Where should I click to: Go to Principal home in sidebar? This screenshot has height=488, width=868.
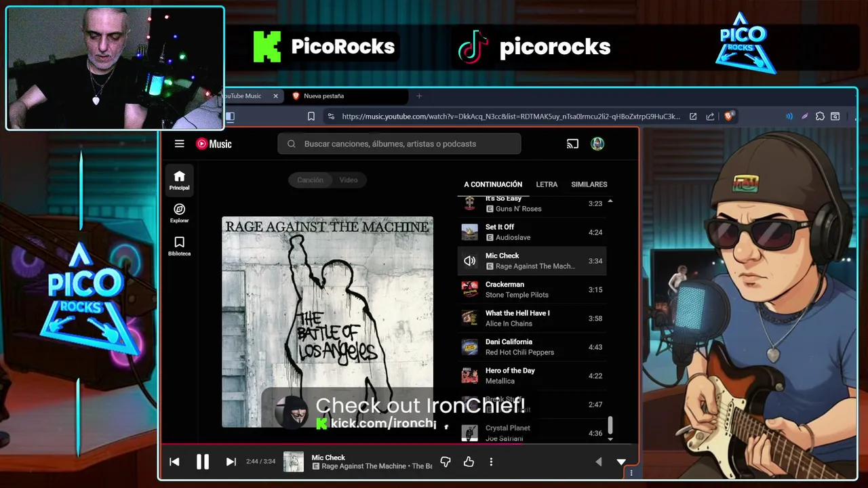pos(180,180)
